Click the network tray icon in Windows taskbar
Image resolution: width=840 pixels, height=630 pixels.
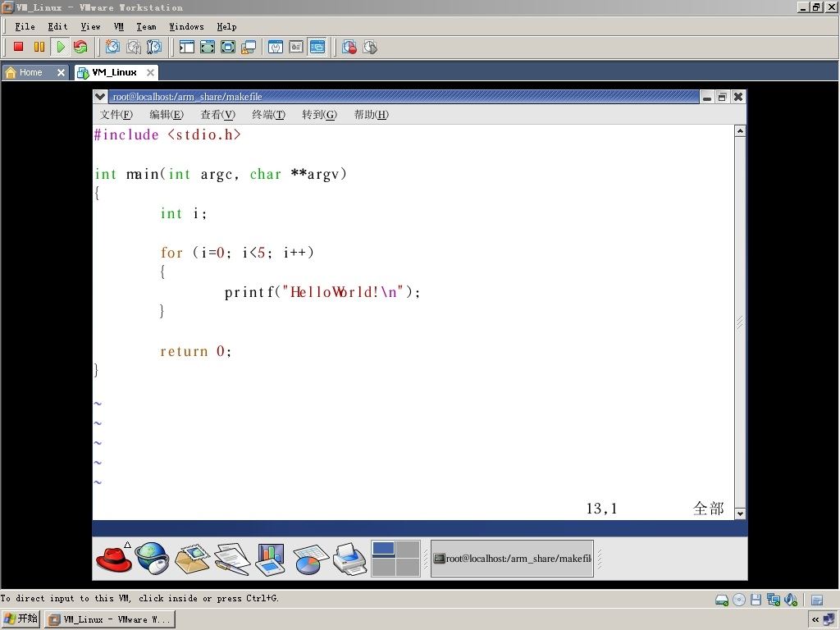point(829,619)
